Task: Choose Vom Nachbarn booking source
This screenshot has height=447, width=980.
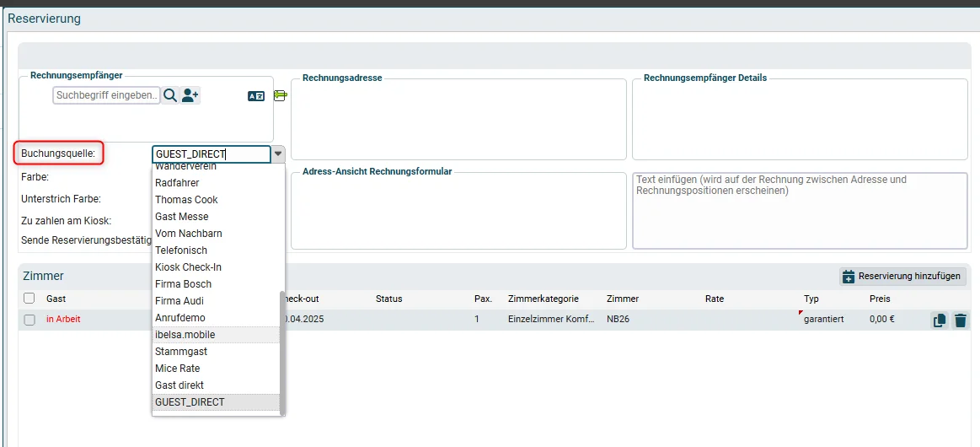Action: click(216, 233)
